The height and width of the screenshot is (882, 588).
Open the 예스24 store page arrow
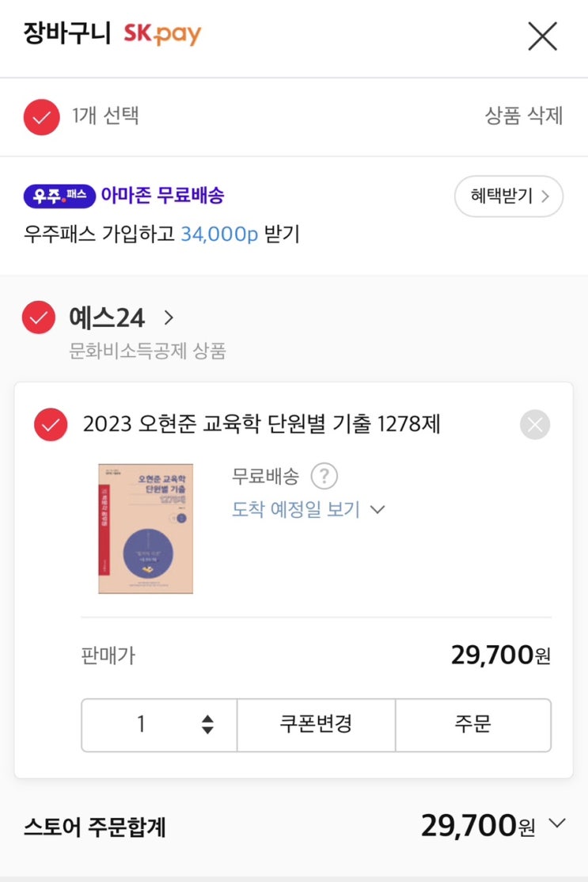[168, 318]
